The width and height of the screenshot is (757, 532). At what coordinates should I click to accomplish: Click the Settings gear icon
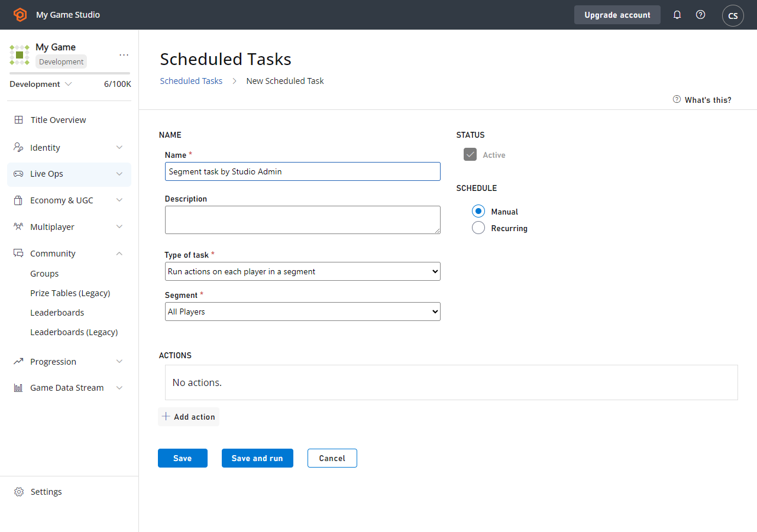pos(19,492)
